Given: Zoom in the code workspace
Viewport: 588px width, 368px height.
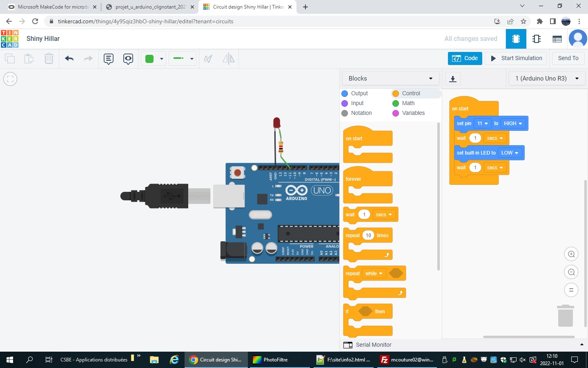Looking at the screenshot, I should pyautogui.click(x=571, y=254).
